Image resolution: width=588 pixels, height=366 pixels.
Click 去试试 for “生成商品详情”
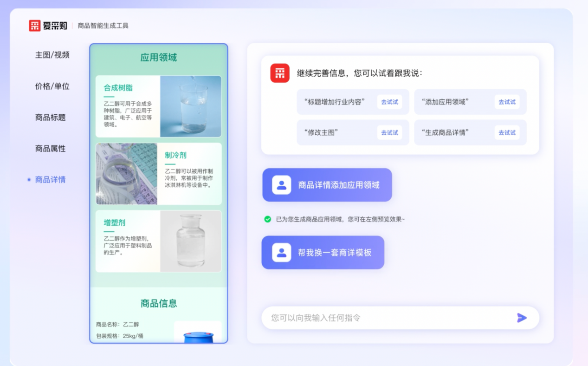click(507, 133)
